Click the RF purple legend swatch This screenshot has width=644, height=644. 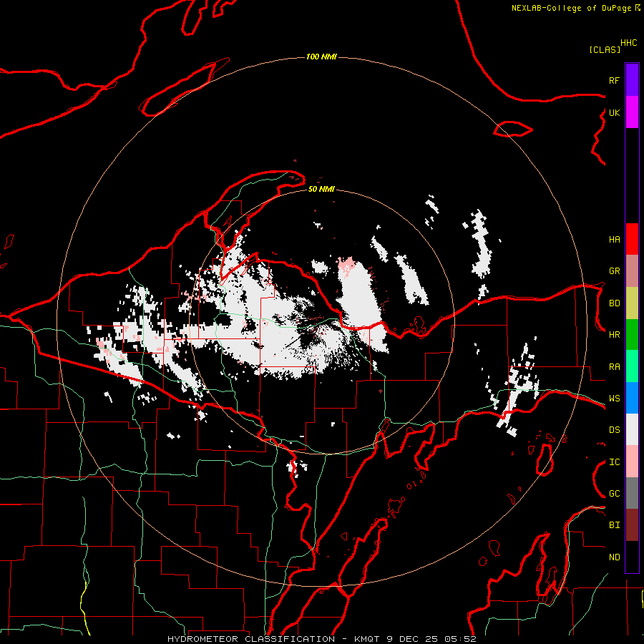(x=632, y=80)
